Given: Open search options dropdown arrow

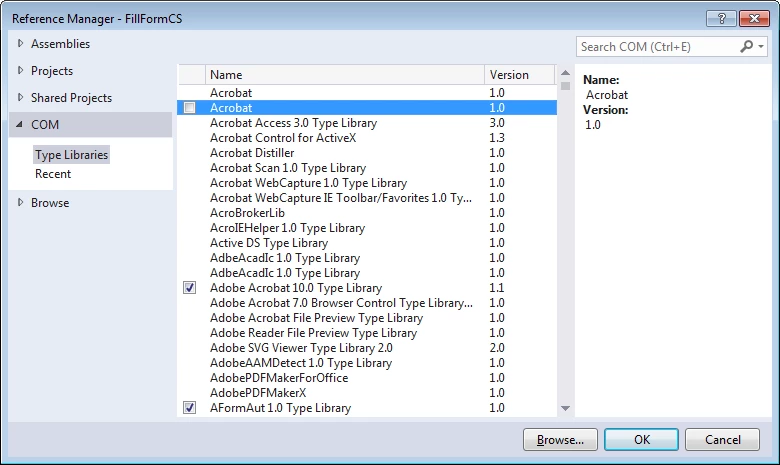Looking at the screenshot, I should pyautogui.click(x=761, y=46).
